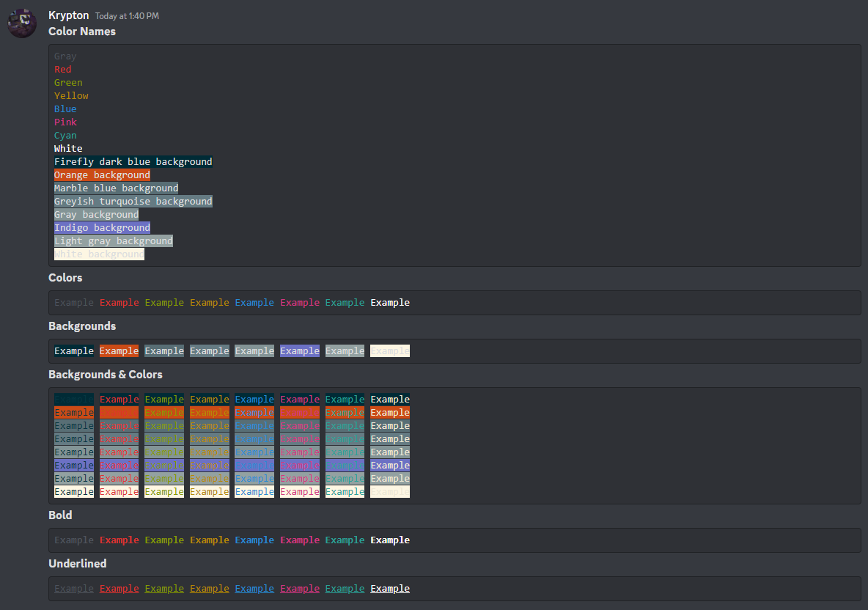Select the Greyish turquoise background sample
Screen dimensions: 868x610
tap(133, 201)
